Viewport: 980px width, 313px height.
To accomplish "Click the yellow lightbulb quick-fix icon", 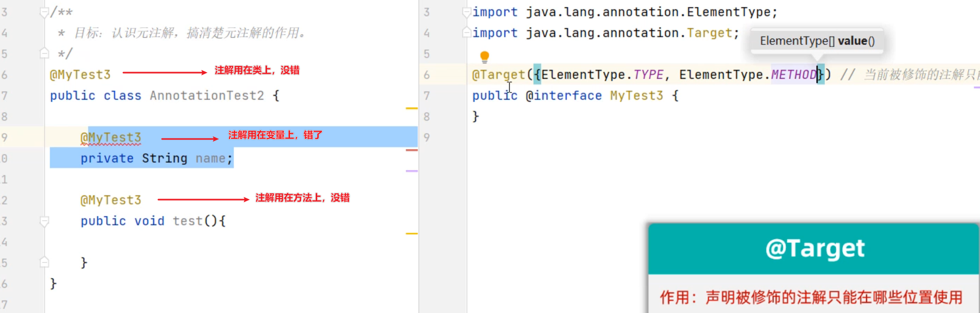I will pyautogui.click(x=485, y=56).
